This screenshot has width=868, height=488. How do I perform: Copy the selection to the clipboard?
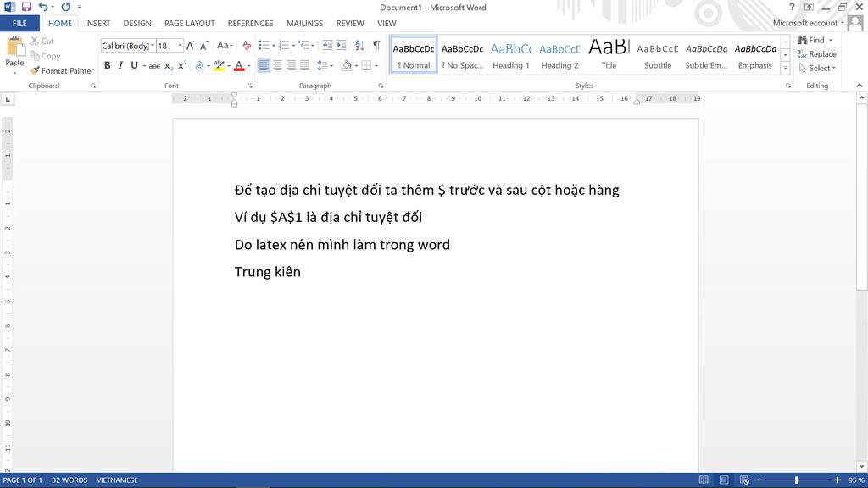pyautogui.click(x=45, y=56)
